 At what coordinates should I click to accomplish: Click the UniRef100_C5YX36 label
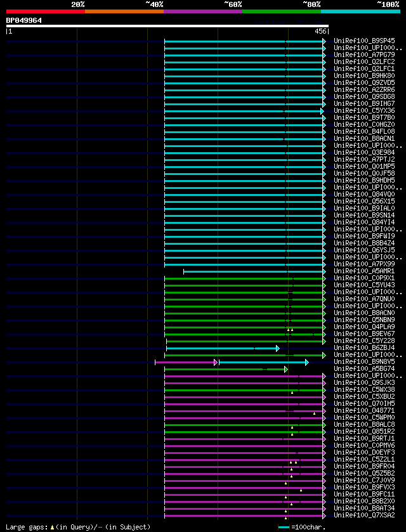click(x=364, y=110)
